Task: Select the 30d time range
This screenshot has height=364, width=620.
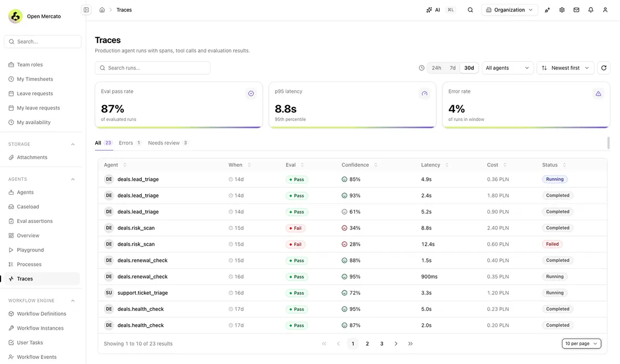Action: 469,68
